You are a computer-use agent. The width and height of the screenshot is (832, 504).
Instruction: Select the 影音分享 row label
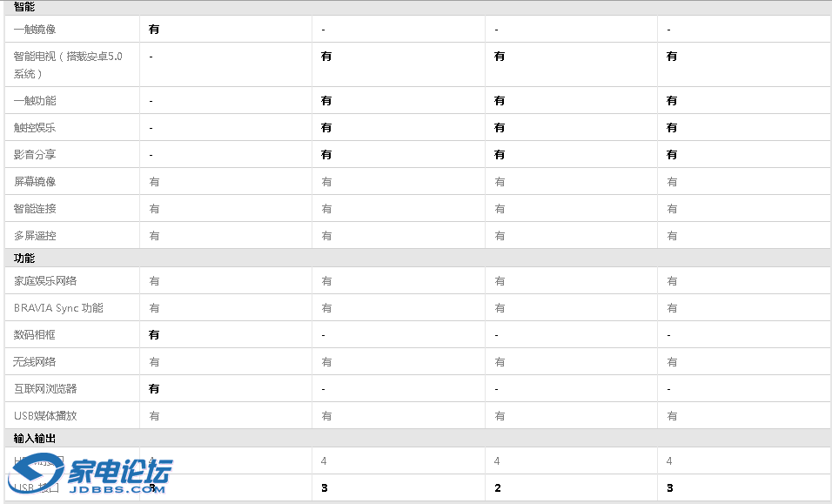pos(35,155)
